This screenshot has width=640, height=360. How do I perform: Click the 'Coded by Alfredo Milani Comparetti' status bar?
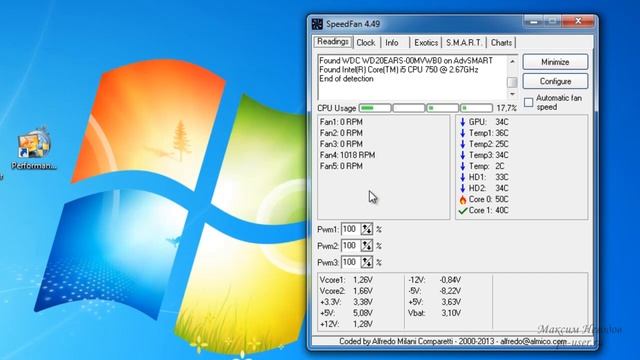[x=453, y=341]
